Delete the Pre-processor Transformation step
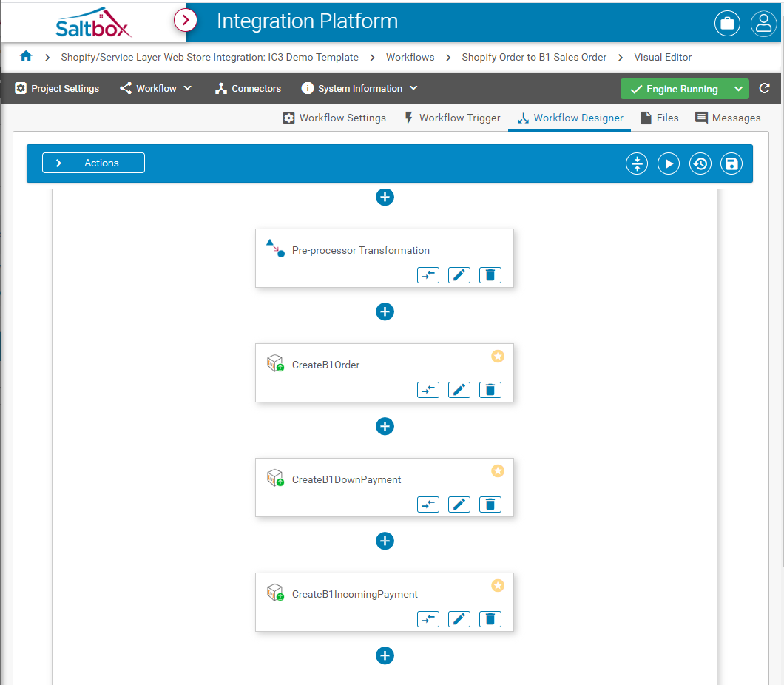The height and width of the screenshot is (685, 784). click(490, 275)
